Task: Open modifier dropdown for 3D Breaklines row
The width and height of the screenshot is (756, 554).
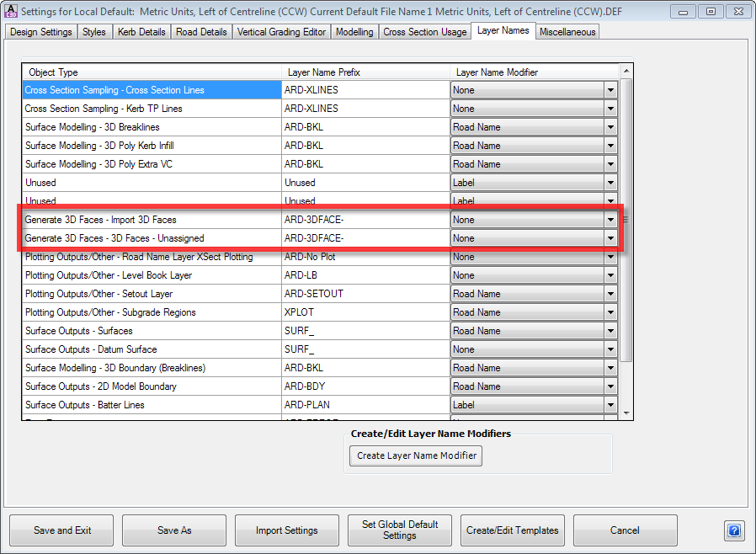Action: click(610, 127)
